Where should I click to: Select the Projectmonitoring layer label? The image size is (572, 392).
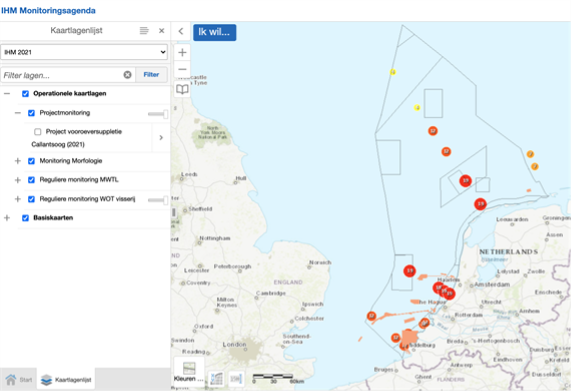[65, 113]
